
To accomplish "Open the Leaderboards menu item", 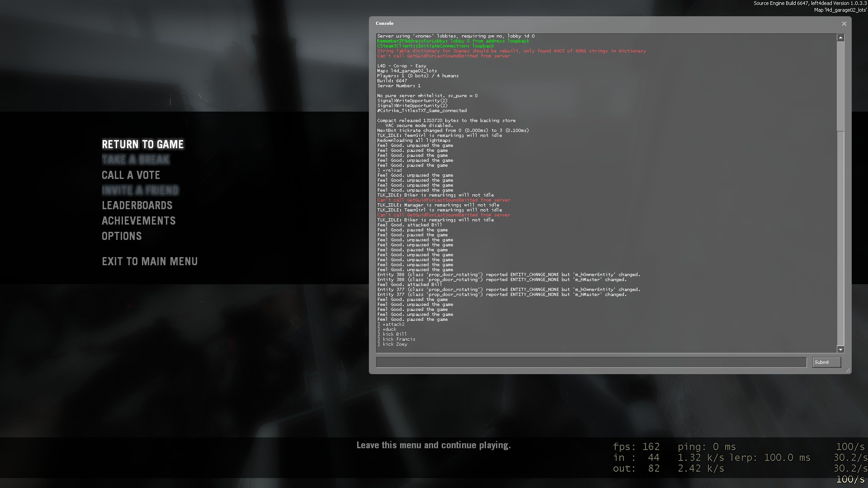I will point(137,206).
